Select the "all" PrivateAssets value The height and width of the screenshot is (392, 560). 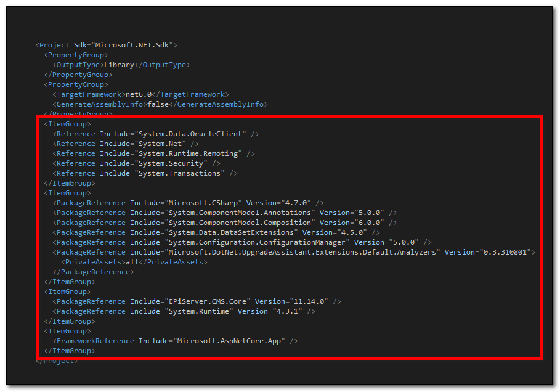pos(132,262)
